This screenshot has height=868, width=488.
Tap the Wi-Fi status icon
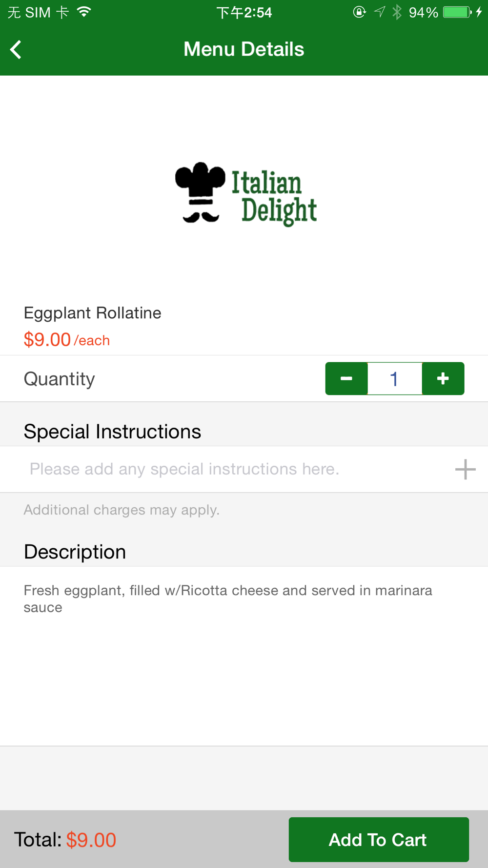click(84, 12)
